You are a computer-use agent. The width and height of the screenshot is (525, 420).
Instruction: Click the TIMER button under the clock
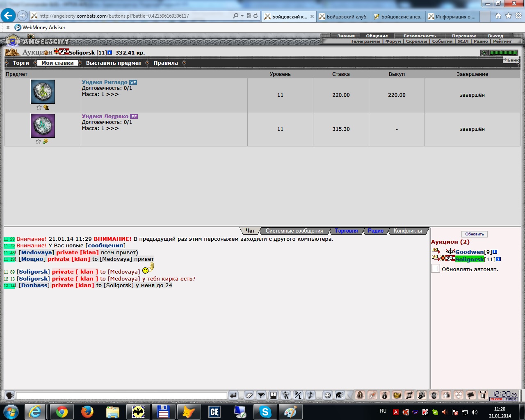click(x=511, y=399)
